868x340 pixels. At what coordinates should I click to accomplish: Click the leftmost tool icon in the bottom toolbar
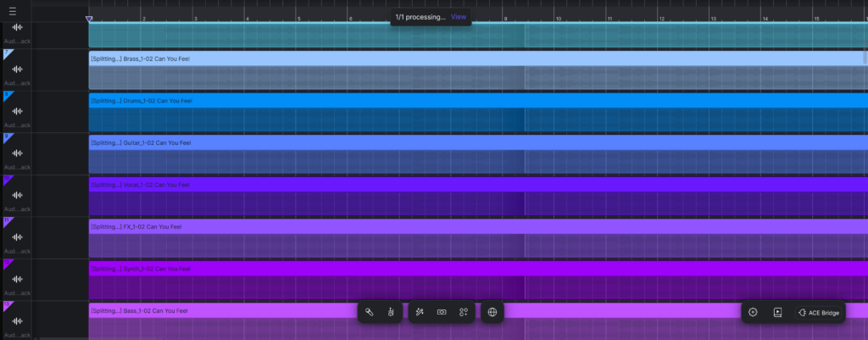pos(370,312)
